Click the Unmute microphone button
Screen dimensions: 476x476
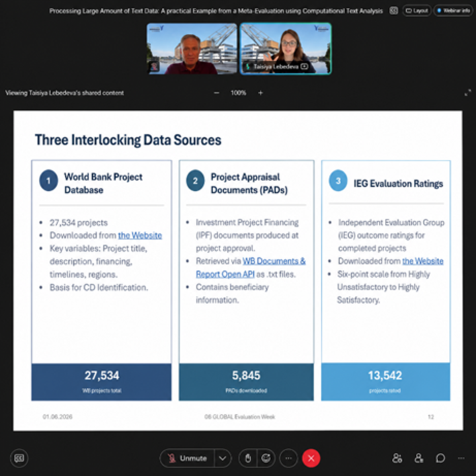pos(187,458)
